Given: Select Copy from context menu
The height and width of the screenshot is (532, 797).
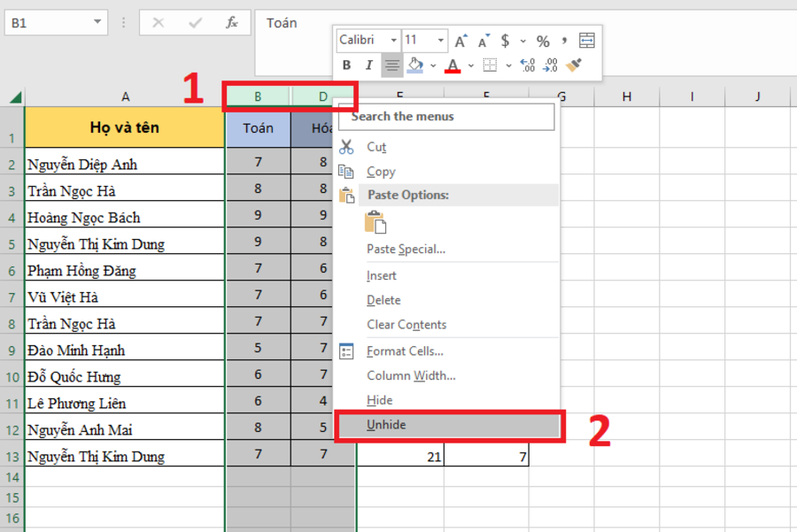Looking at the screenshot, I should [x=381, y=172].
